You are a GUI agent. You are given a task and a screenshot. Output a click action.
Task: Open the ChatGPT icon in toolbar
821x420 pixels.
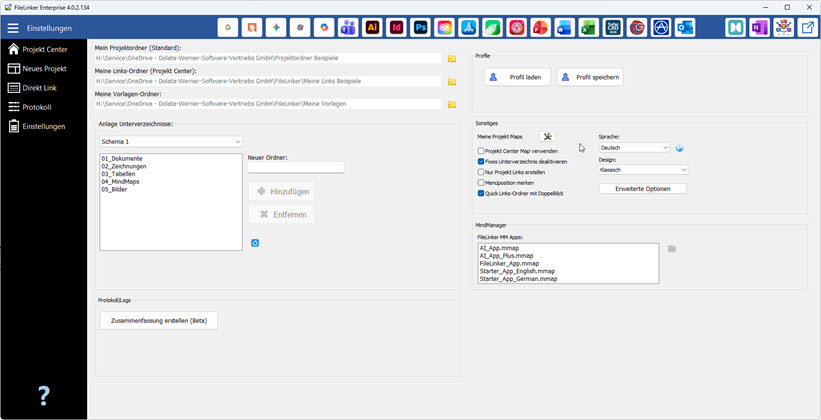[300, 28]
